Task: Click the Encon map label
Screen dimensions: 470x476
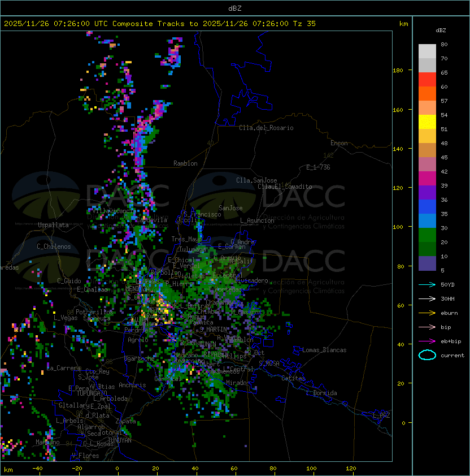Action: pyautogui.click(x=339, y=143)
